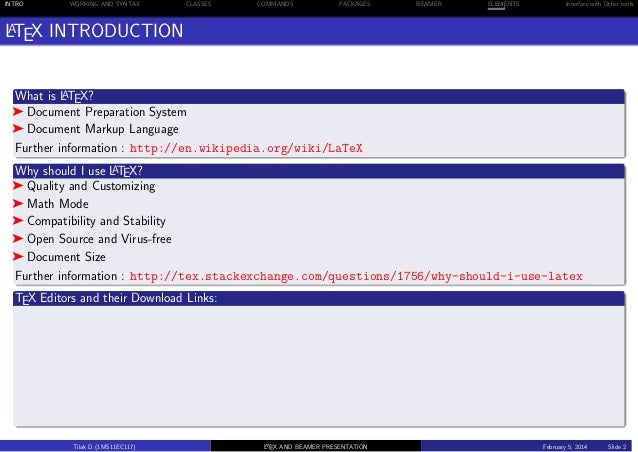
Task: Click red arrow bullet beside Quality and Customizing
Action: (x=18, y=186)
